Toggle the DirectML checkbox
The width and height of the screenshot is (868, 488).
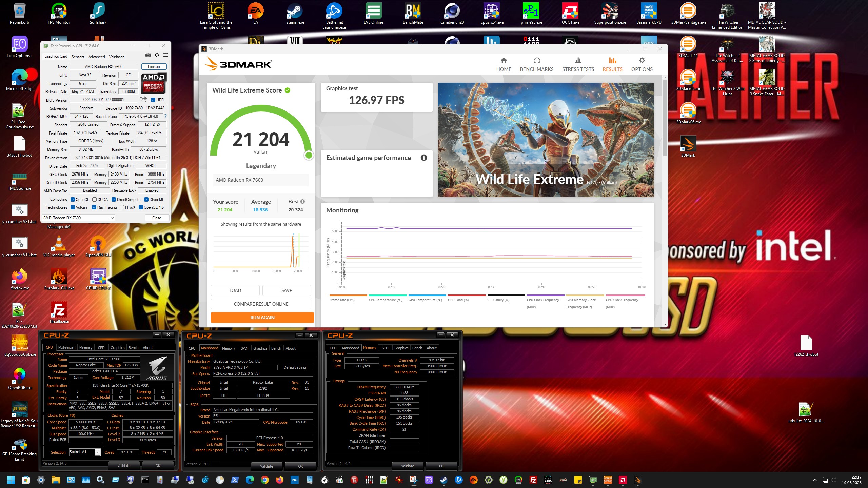click(x=146, y=199)
